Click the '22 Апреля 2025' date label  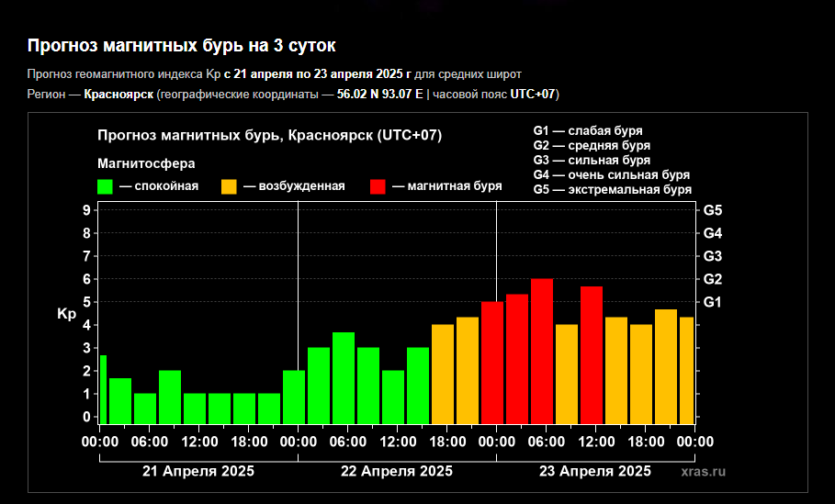click(x=397, y=471)
